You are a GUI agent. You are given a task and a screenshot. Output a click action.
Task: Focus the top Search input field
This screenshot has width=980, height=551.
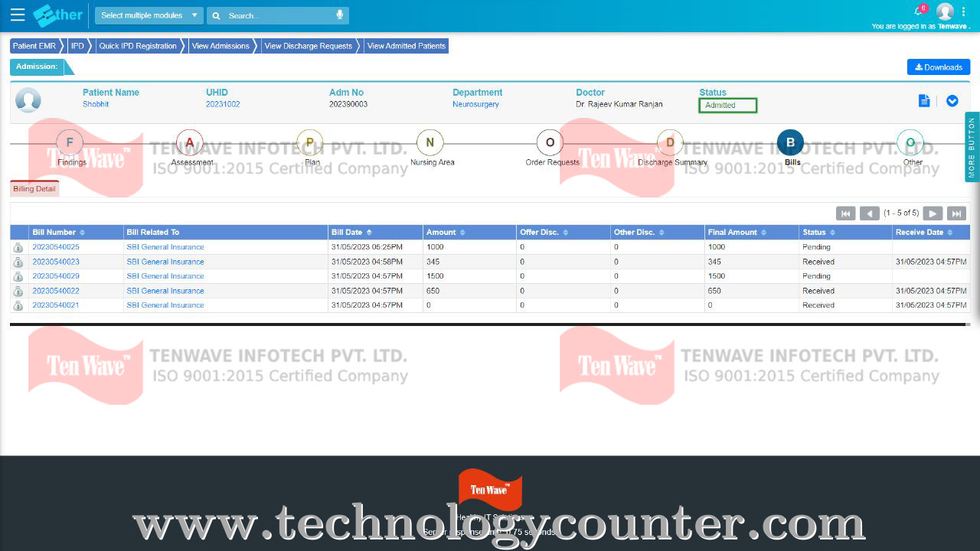click(279, 15)
